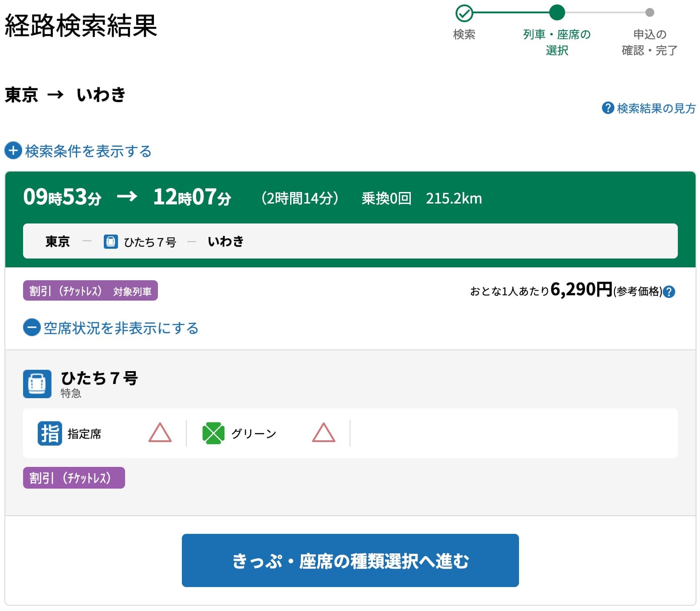Click the train icon in the route summary bar

click(111, 242)
